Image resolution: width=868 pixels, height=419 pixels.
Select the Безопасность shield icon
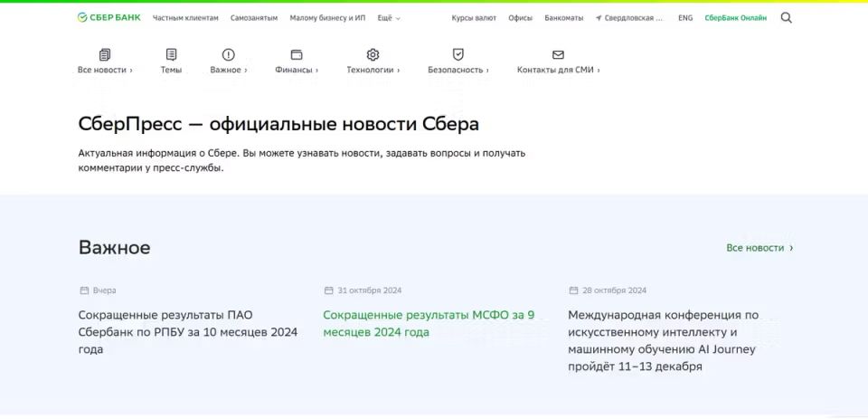[458, 54]
